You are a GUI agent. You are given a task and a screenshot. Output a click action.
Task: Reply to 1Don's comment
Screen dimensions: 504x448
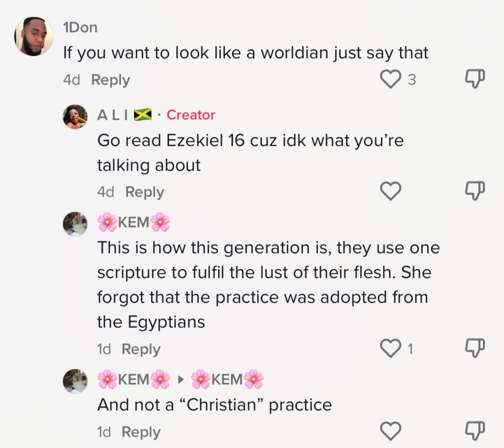click(x=111, y=80)
